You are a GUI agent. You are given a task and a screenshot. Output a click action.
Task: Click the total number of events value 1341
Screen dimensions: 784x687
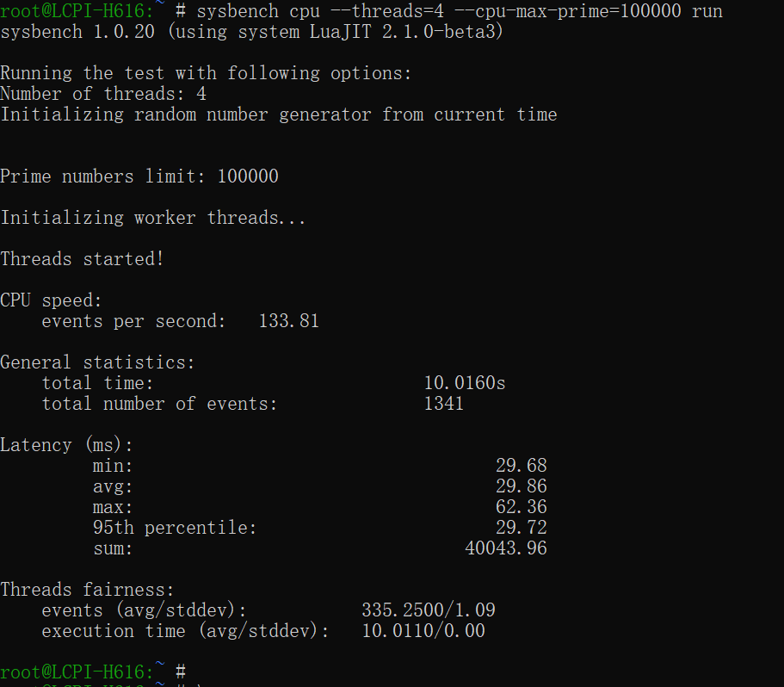click(x=444, y=404)
